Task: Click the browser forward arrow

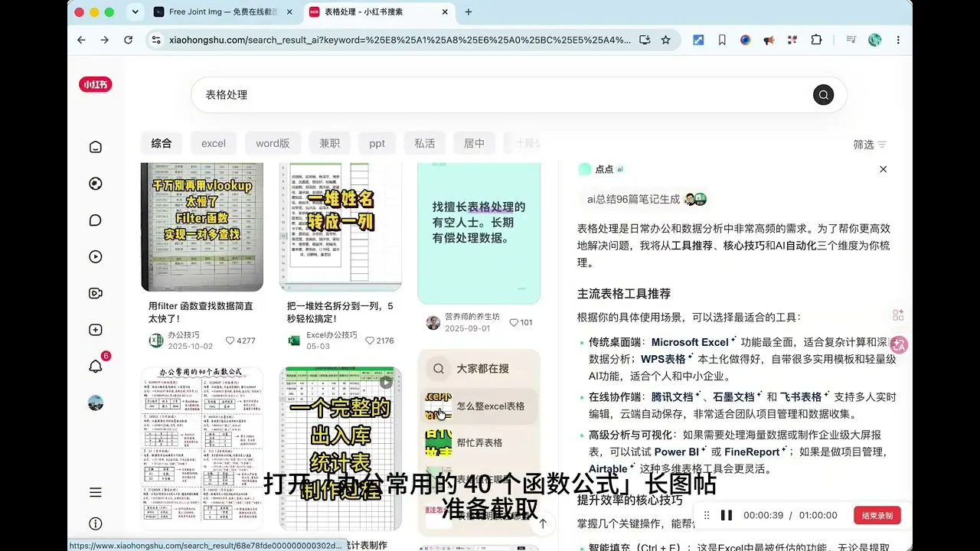Action: pyautogui.click(x=105, y=40)
